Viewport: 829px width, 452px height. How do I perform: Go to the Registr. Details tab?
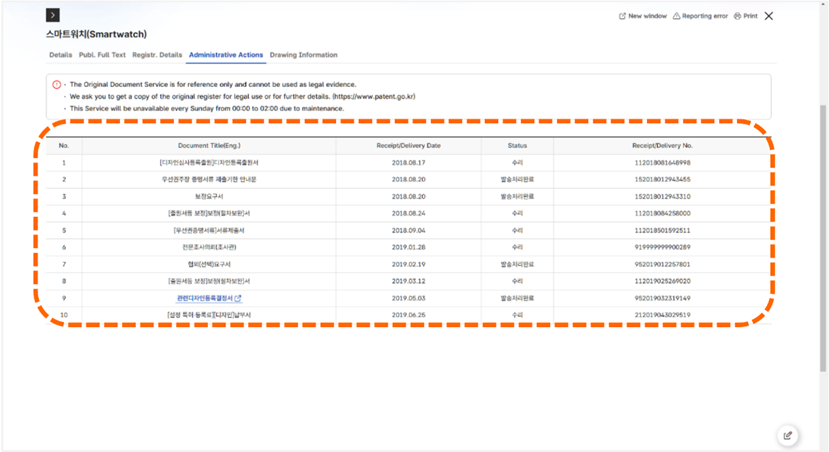click(158, 55)
